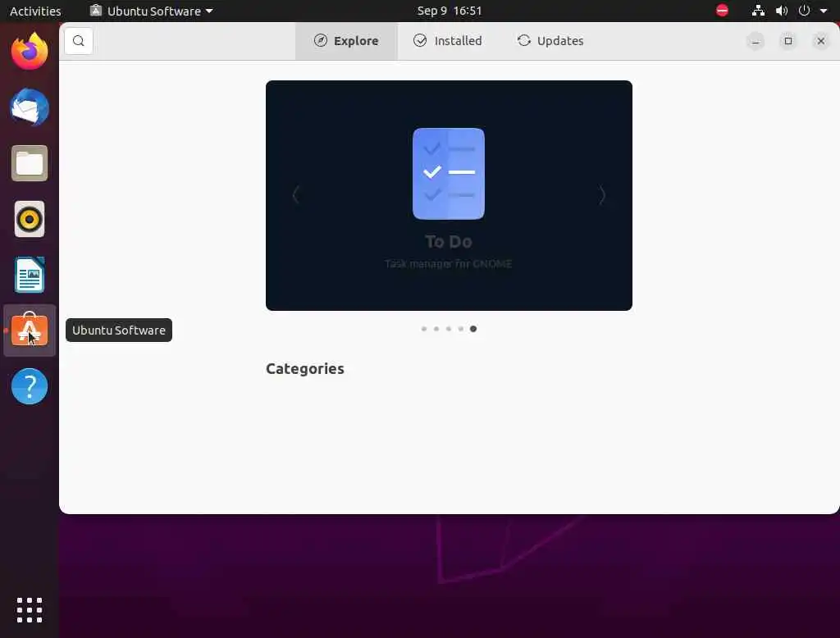840x638 pixels.
Task: Show Applications grid
Action: [x=30, y=610]
